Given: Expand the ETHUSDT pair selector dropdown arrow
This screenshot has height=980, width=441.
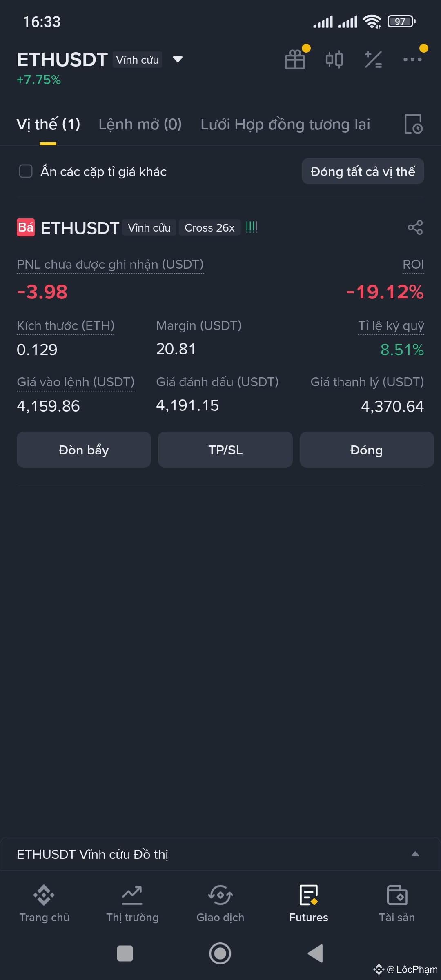Looking at the screenshot, I should click(x=178, y=60).
